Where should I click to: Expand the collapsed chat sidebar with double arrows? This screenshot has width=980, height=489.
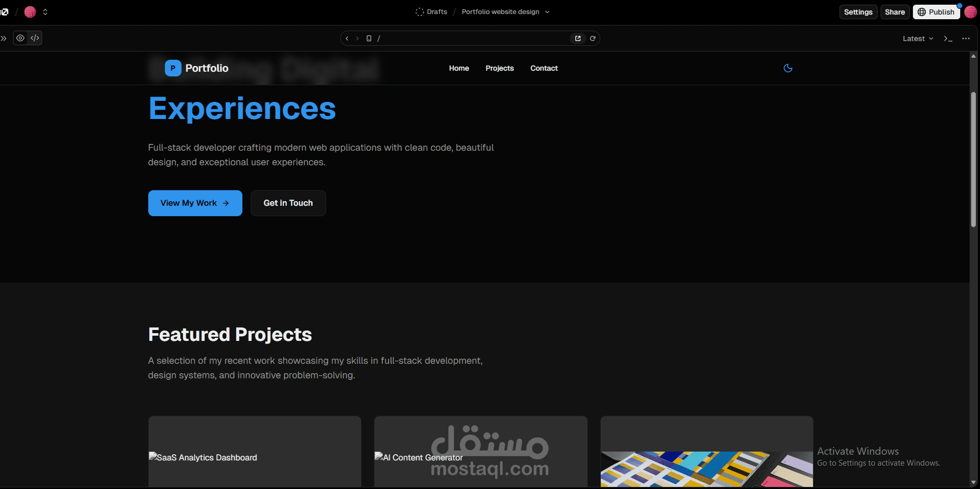tap(4, 38)
